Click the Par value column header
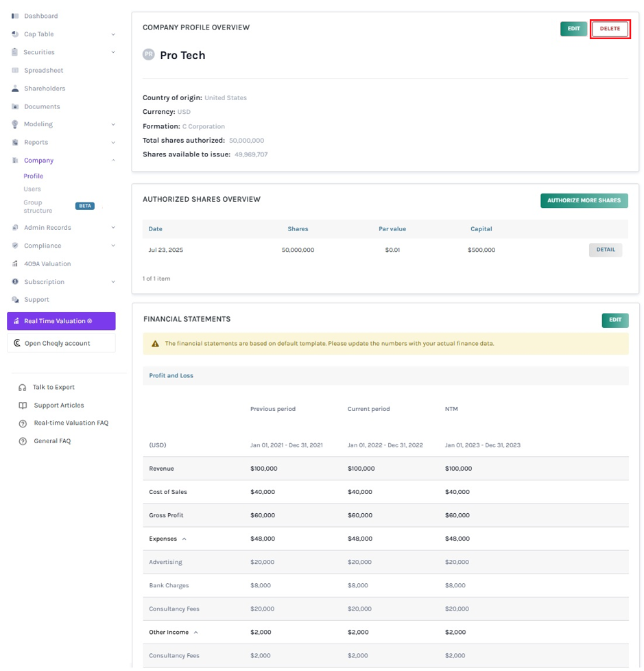The image size is (644, 671). (392, 229)
